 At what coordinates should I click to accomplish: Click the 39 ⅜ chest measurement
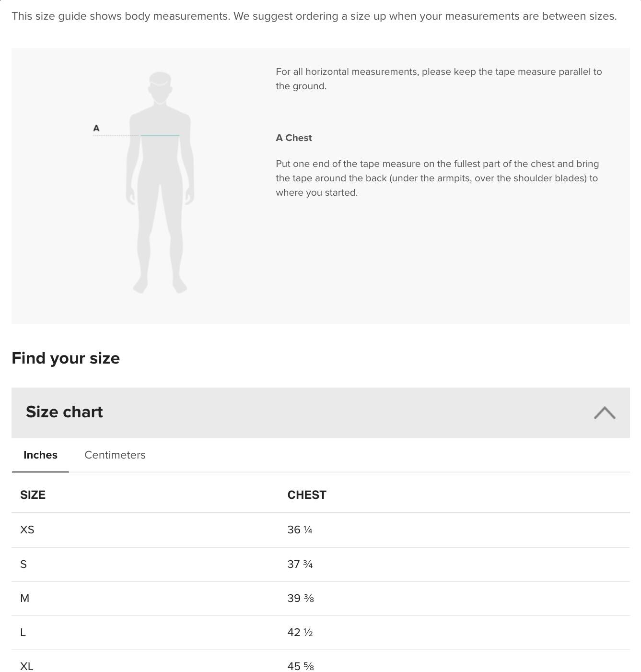point(301,599)
